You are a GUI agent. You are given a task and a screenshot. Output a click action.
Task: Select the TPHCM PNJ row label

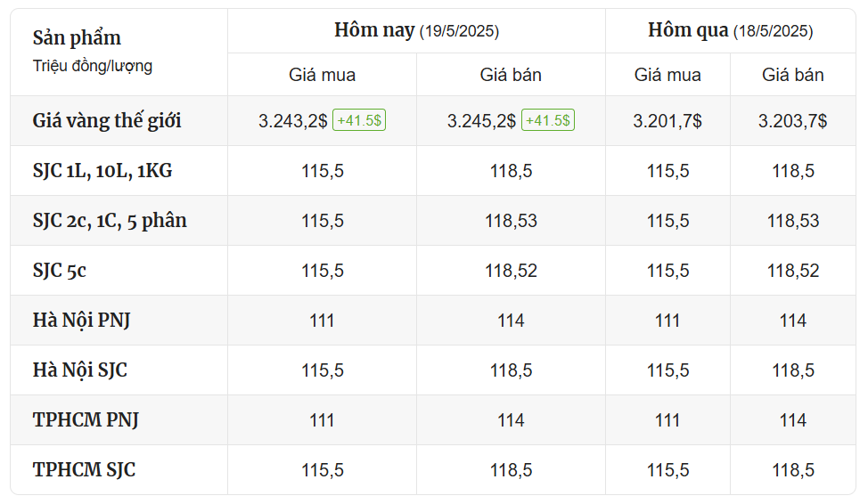[86, 420]
